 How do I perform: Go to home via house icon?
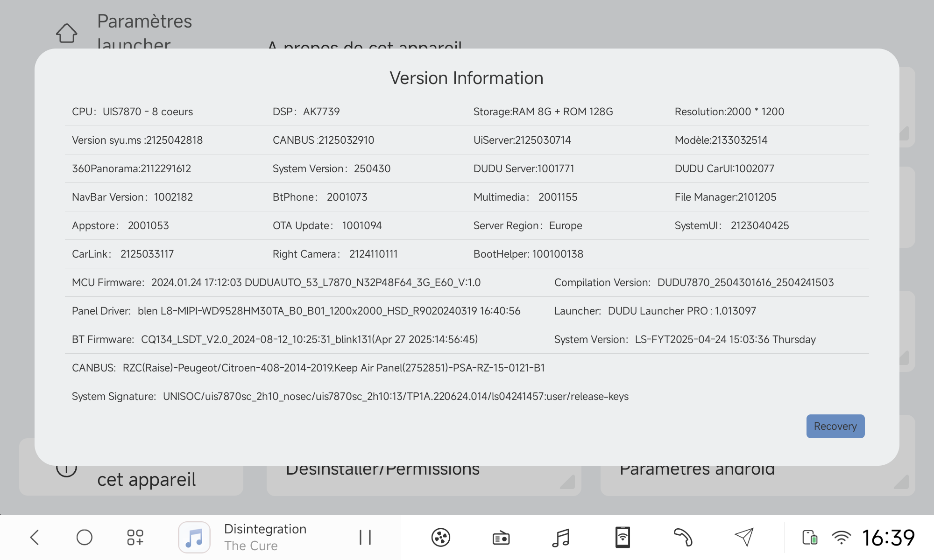pyautogui.click(x=67, y=33)
